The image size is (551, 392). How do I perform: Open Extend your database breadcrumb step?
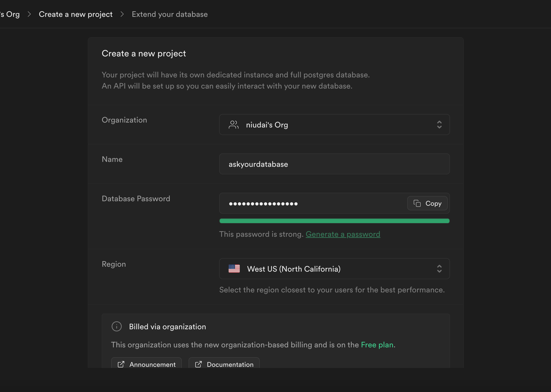(170, 14)
